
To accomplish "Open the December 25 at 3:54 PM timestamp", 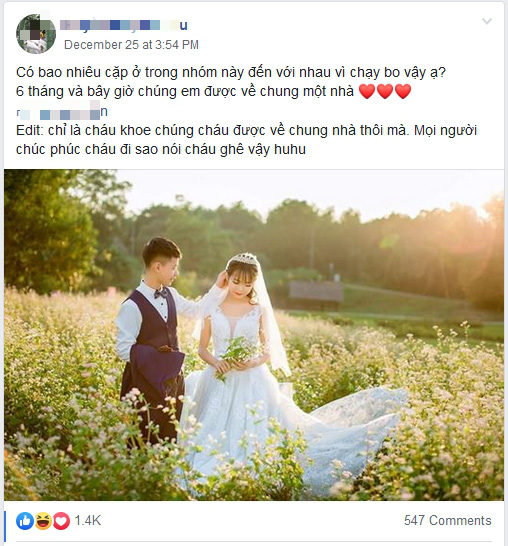I will click(x=131, y=45).
